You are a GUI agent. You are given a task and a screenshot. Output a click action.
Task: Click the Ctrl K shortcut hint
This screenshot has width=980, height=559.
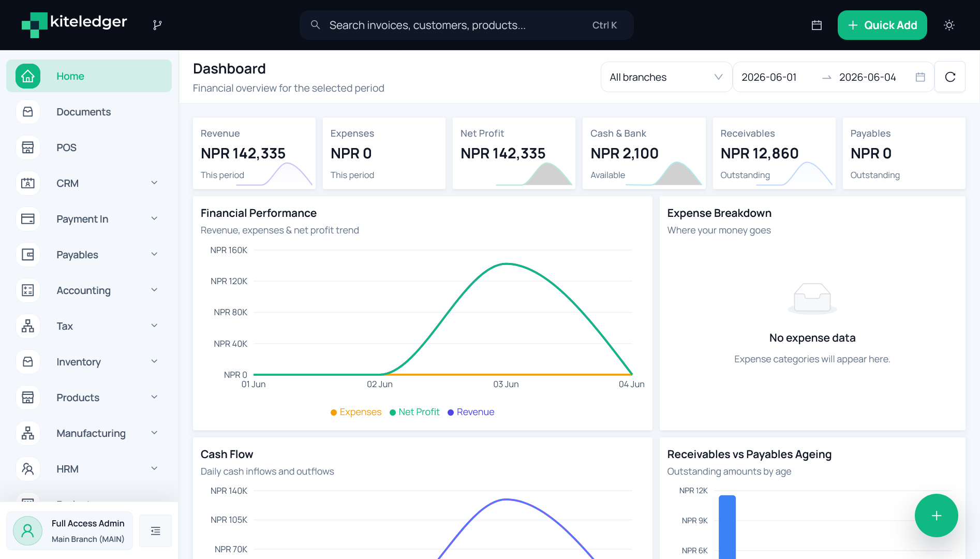coord(604,25)
